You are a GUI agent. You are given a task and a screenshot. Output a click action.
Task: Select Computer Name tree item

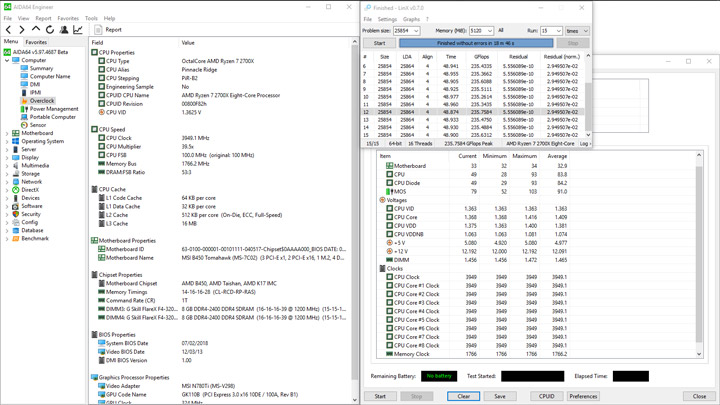tap(50, 76)
